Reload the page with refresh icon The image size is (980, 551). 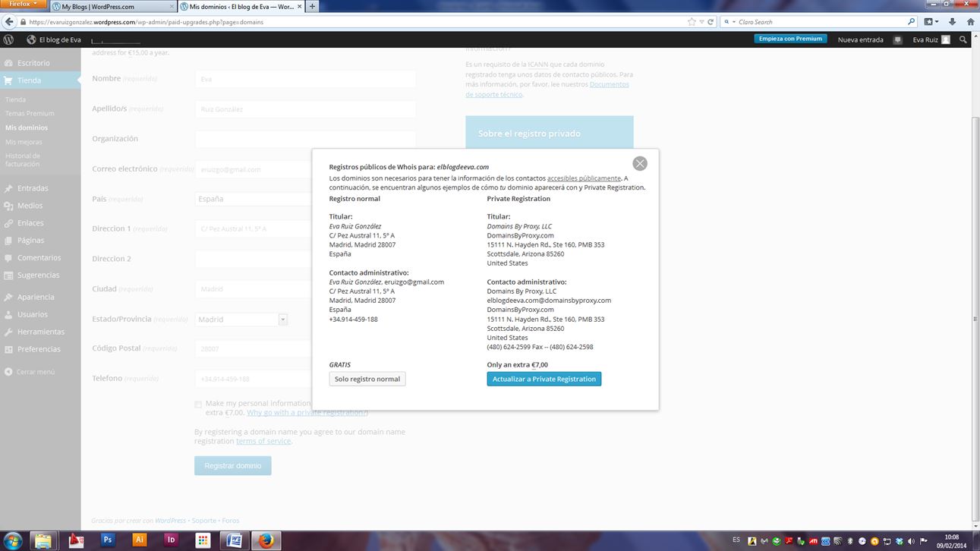pos(711,22)
